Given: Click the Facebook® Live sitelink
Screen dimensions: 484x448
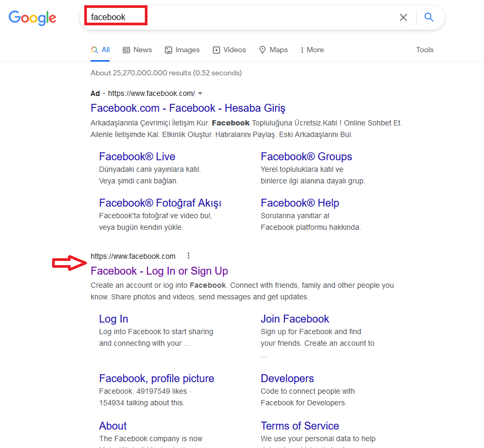Looking at the screenshot, I should (x=137, y=157).
